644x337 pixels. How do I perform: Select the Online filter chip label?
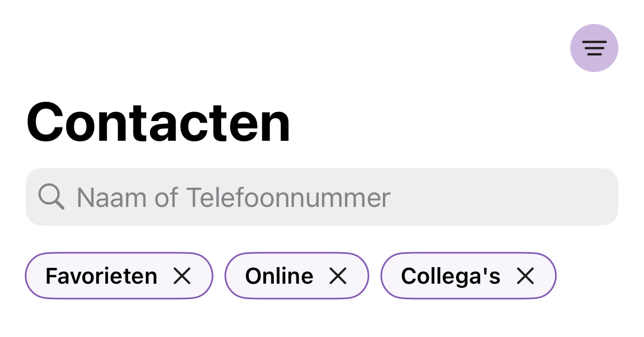[x=279, y=276]
